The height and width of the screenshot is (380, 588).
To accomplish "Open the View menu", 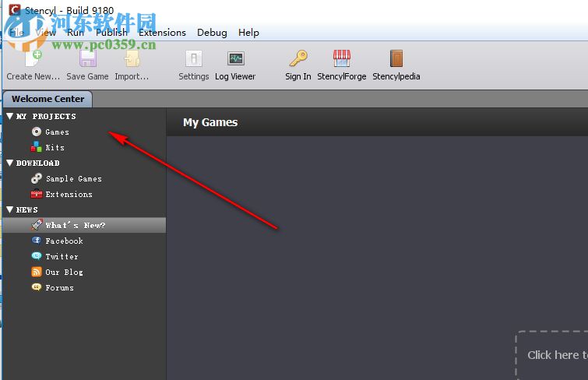I will click(x=46, y=33).
